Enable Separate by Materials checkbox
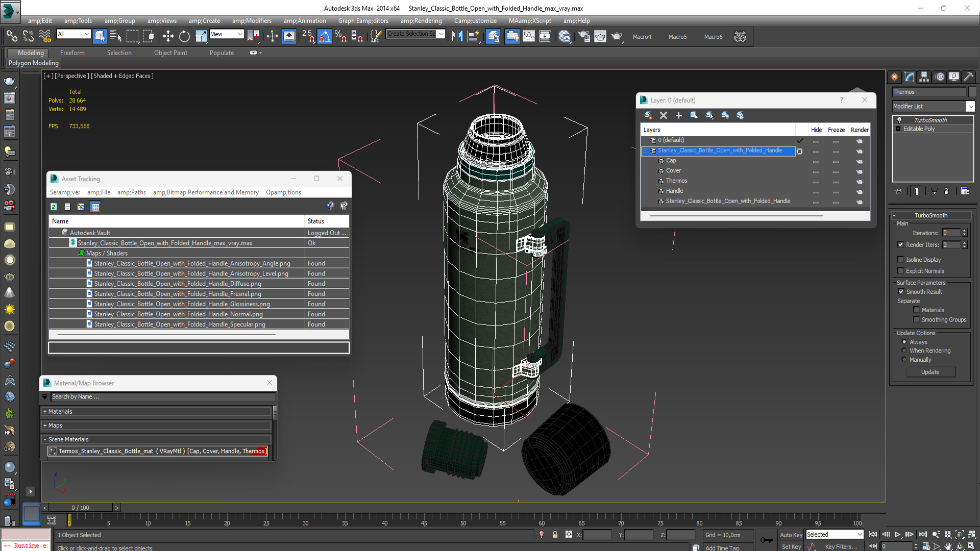This screenshot has width=980, height=551. pyautogui.click(x=916, y=310)
